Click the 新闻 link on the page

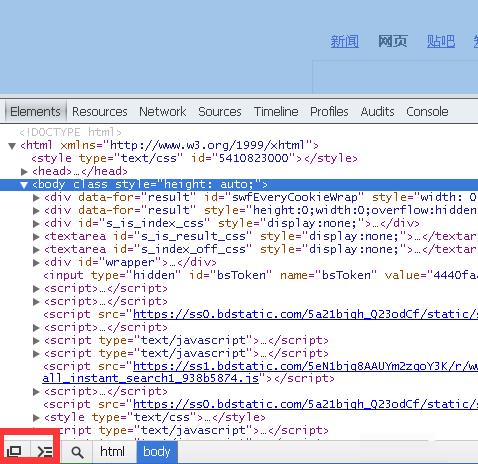[x=344, y=42]
